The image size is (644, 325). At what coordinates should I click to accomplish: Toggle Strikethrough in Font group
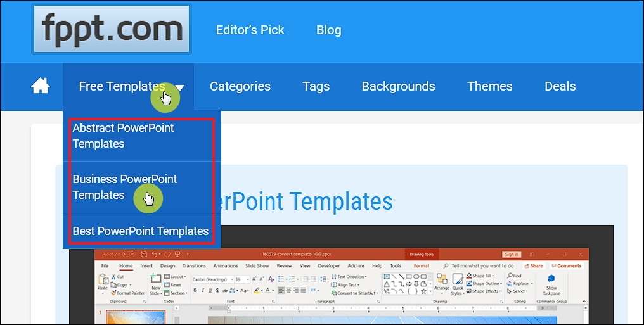[224, 291]
